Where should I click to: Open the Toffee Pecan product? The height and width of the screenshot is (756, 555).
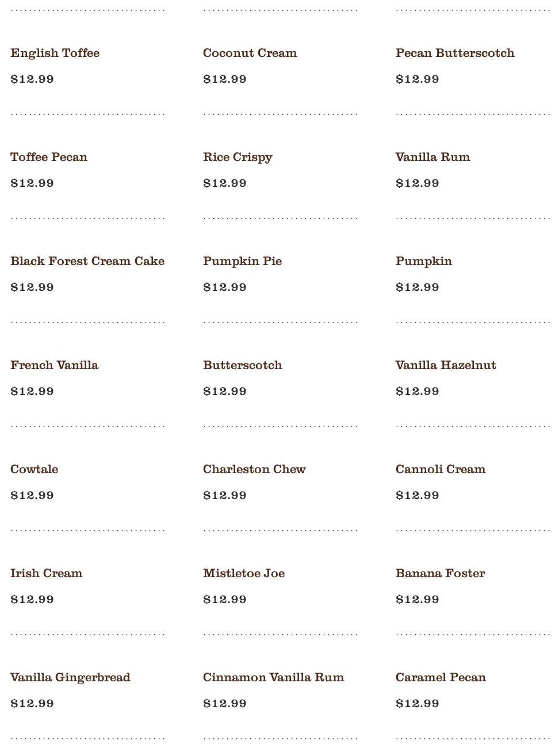tap(49, 157)
